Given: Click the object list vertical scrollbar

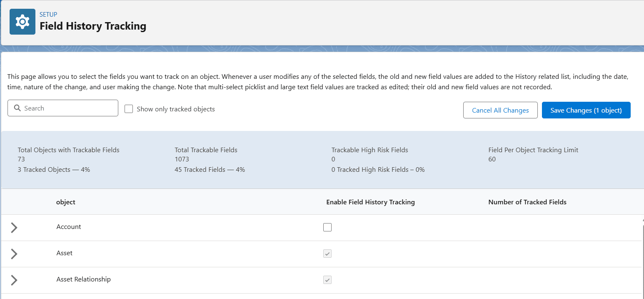Looking at the screenshot, I should [x=642, y=259].
